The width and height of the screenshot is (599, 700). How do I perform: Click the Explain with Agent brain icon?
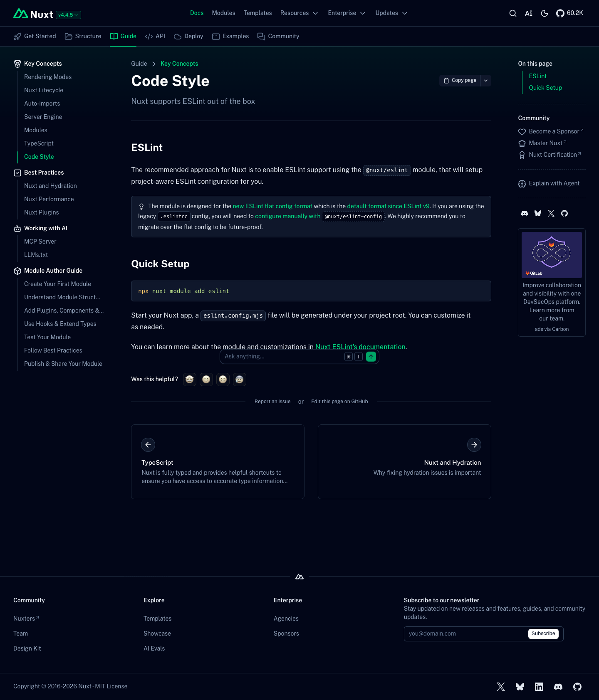[x=522, y=184]
